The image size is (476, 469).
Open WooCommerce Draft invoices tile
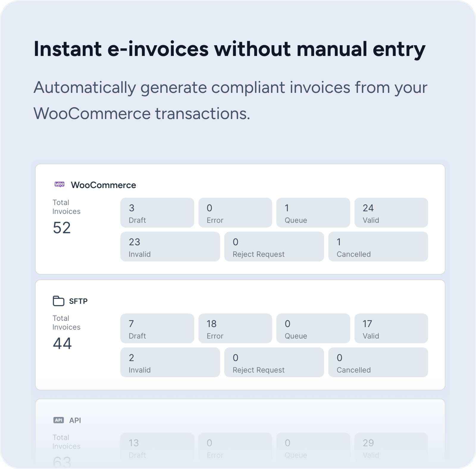[157, 213]
